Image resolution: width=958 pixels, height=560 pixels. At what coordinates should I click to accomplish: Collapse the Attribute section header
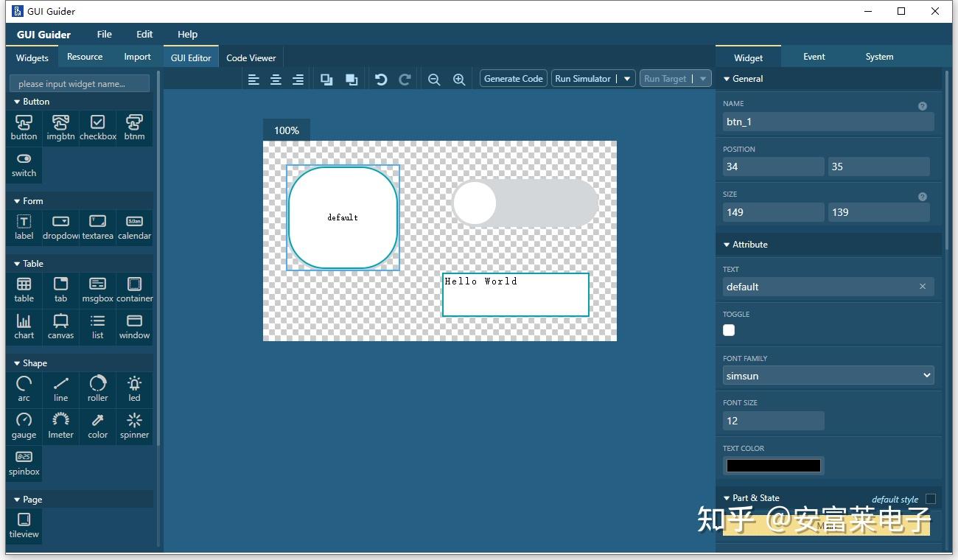point(748,245)
